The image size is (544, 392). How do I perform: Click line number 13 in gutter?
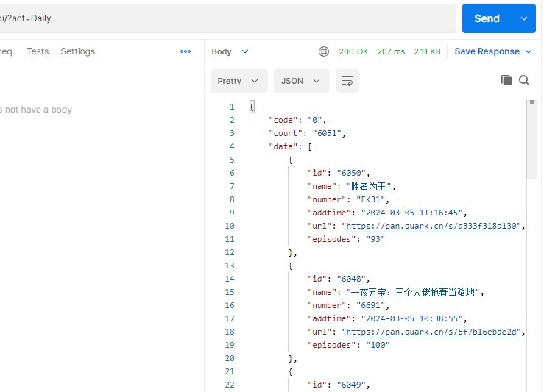click(230, 266)
